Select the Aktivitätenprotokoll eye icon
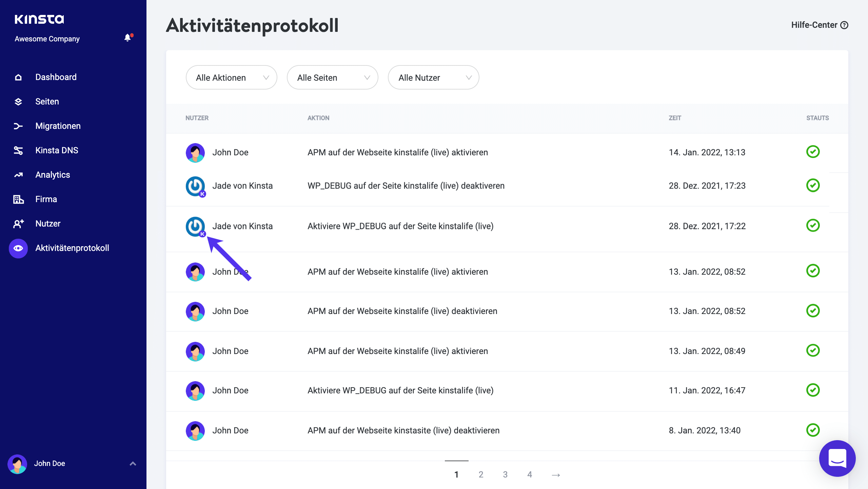The width and height of the screenshot is (868, 489). (18, 248)
